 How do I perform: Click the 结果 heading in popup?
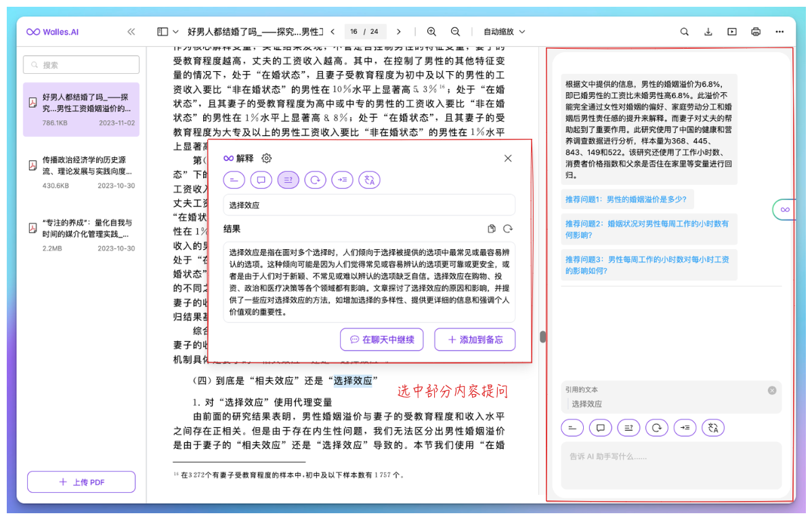pos(232,228)
